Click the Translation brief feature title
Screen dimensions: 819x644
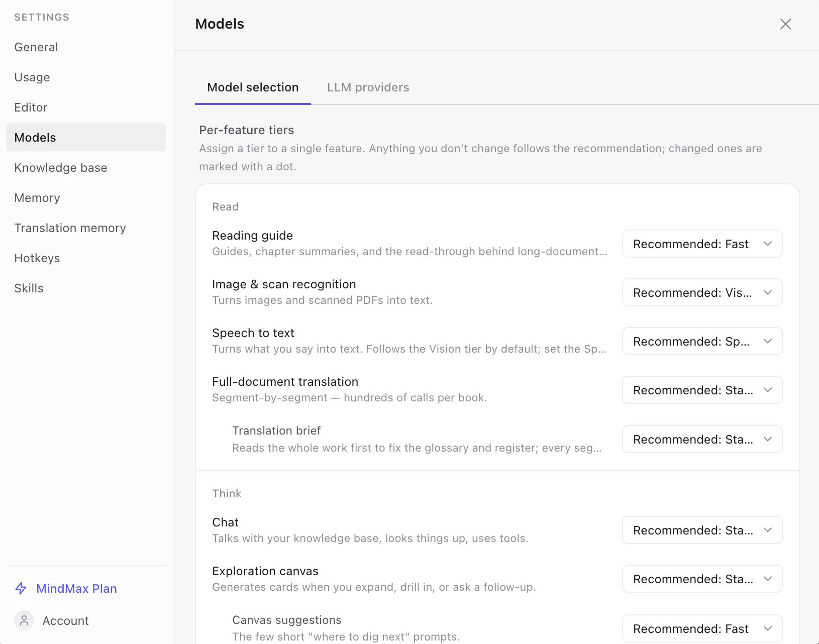[276, 431]
